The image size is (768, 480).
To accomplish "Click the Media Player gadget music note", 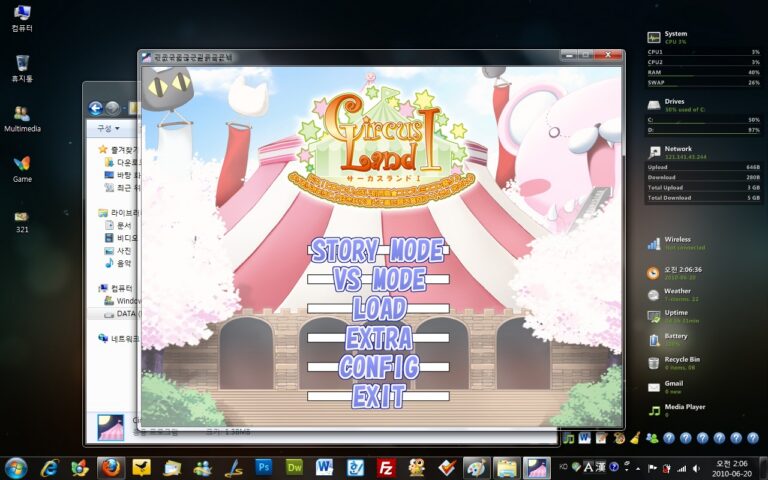I will [x=654, y=410].
